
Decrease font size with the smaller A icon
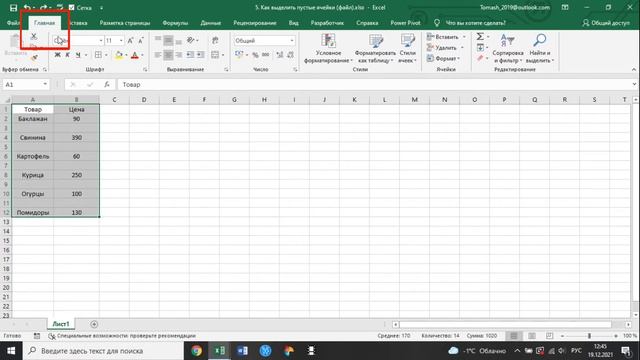coord(141,40)
